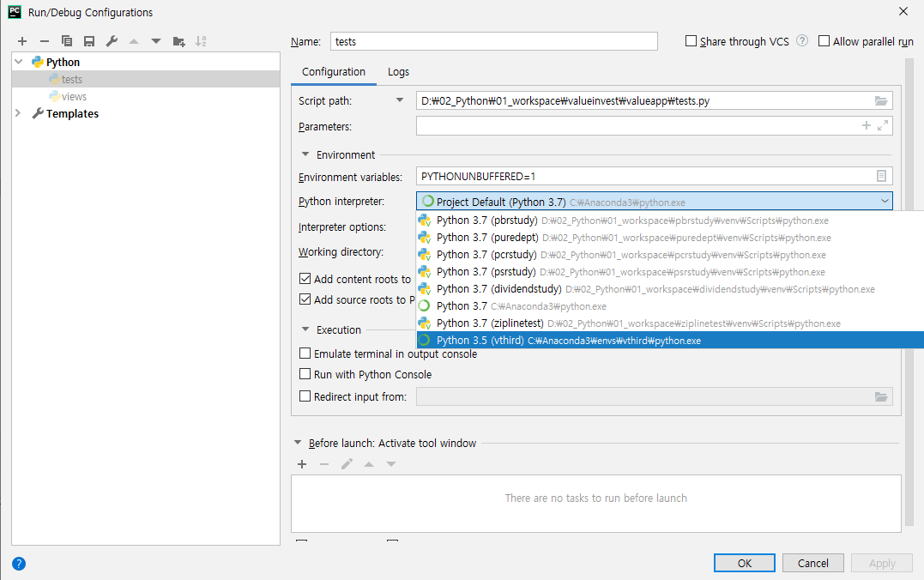Uncheck Add source roots to PYTHONPATH
The height and width of the screenshot is (580, 924).
305,299
